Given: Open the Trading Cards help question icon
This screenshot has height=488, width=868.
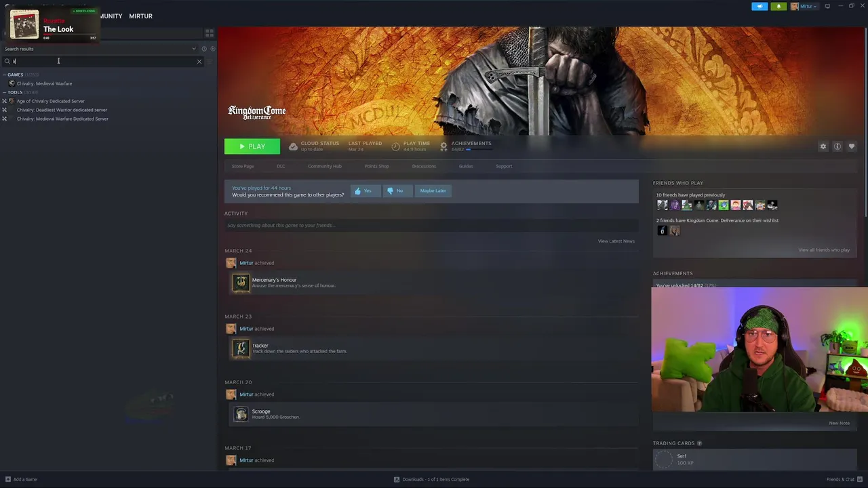Looking at the screenshot, I should coord(699,444).
